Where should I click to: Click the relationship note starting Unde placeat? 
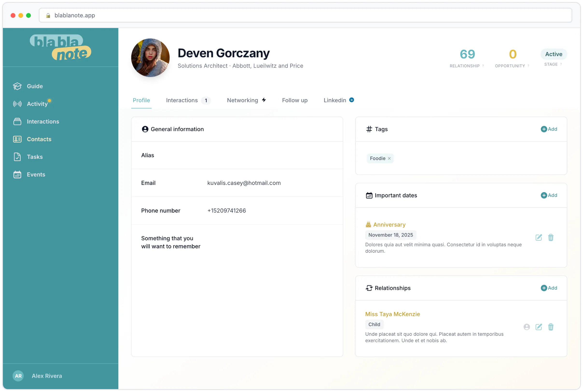pyautogui.click(x=434, y=337)
